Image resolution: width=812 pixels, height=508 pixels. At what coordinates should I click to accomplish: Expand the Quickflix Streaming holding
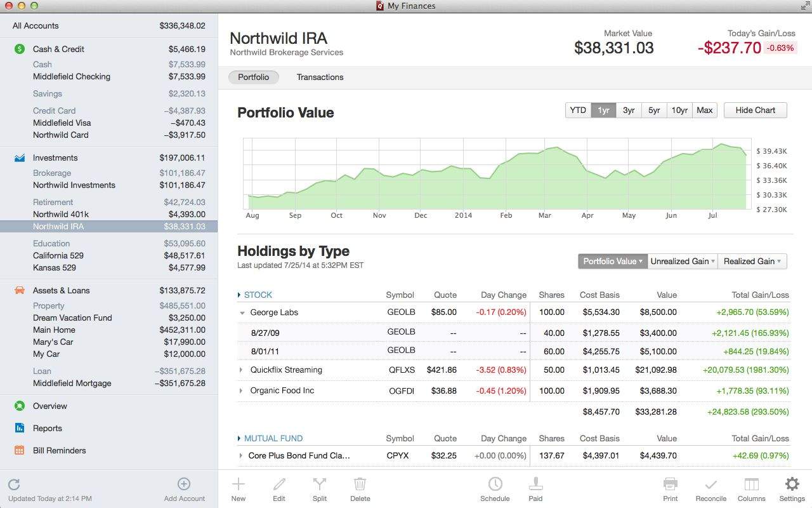tap(241, 370)
